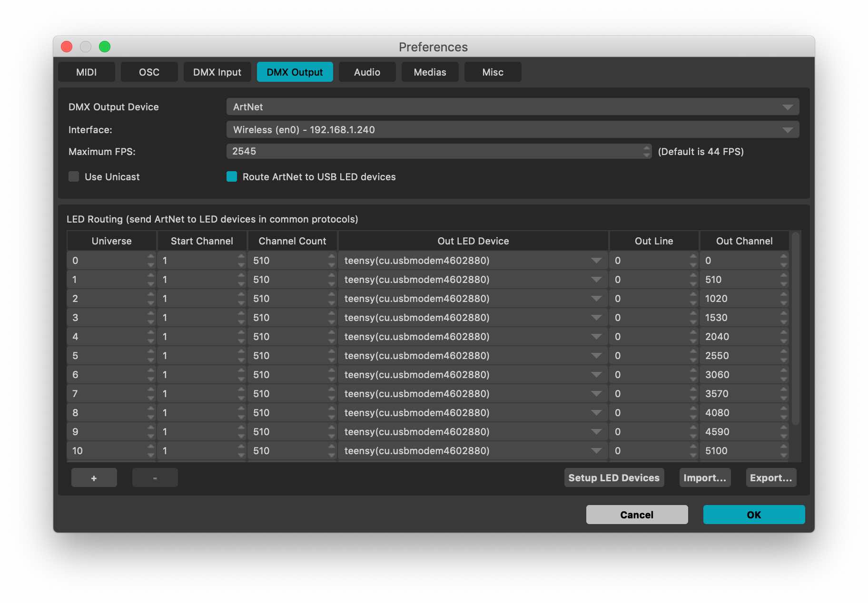Toggle Route ArtNet to USB LED devices
The width and height of the screenshot is (868, 603).
pos(232,177)
